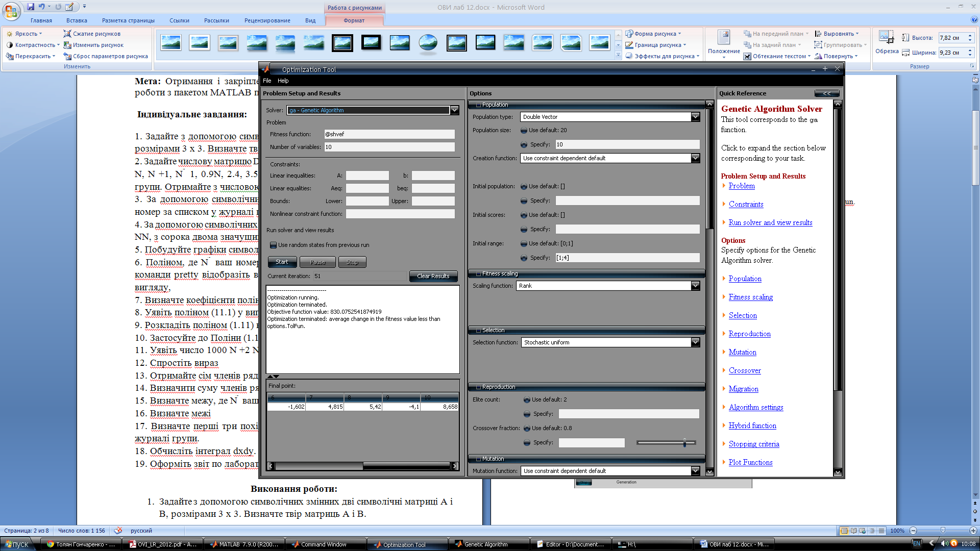Collapse the Fitness scaling section
Viewport: 980px width, 551px height.
coord(478,273)
